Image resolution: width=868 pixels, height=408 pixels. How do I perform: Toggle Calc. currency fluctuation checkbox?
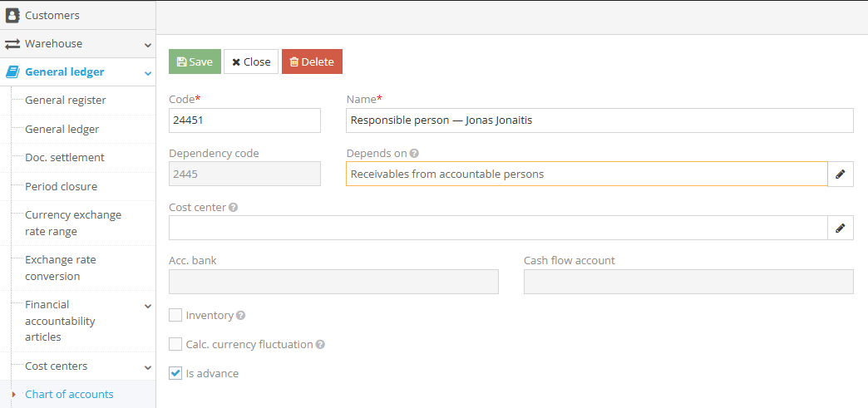click(x=175, y=345)
